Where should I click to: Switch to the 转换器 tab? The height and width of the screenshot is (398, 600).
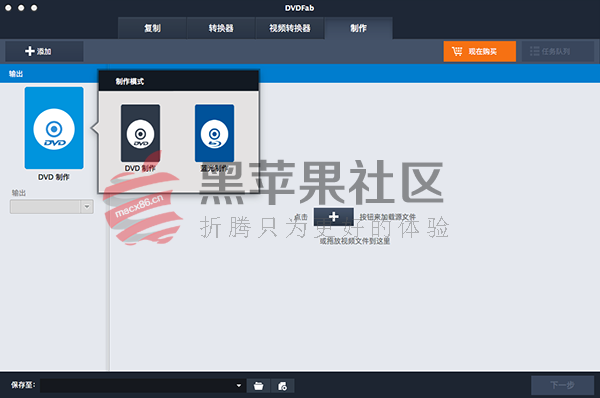pos(221,28)
